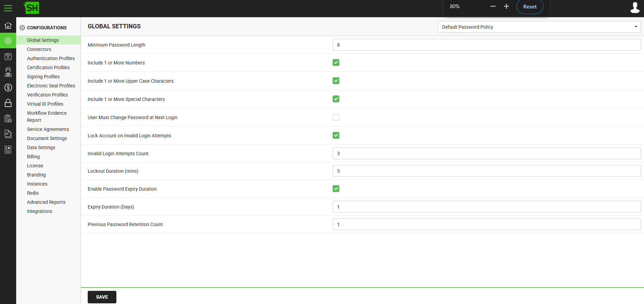Save the global settings
Image resolution: width=644 pixels, height=304 pixels.
tap(102, 297)
